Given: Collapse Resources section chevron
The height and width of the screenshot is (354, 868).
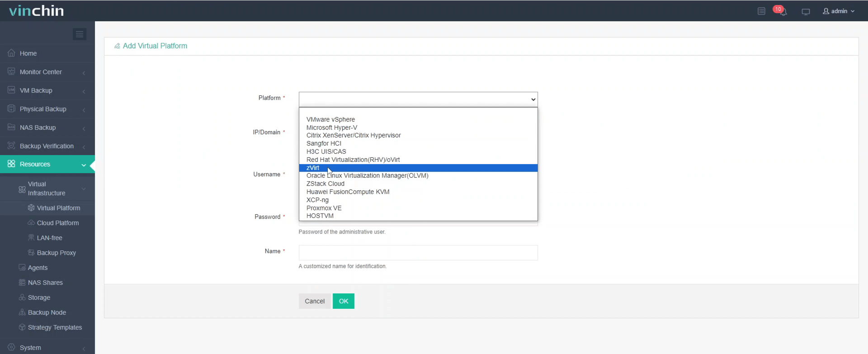Looking at the screenshot, I should (x=84, y=165).
